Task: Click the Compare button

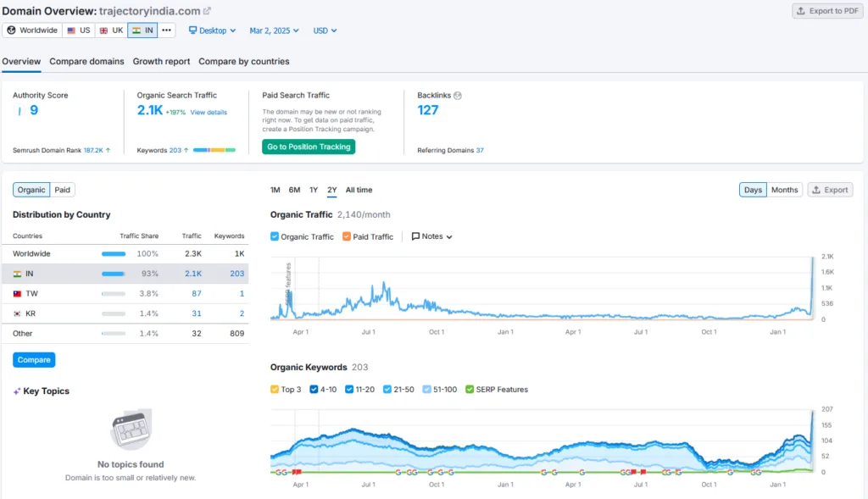Action: pyautogui.click(x=34, y=359)
